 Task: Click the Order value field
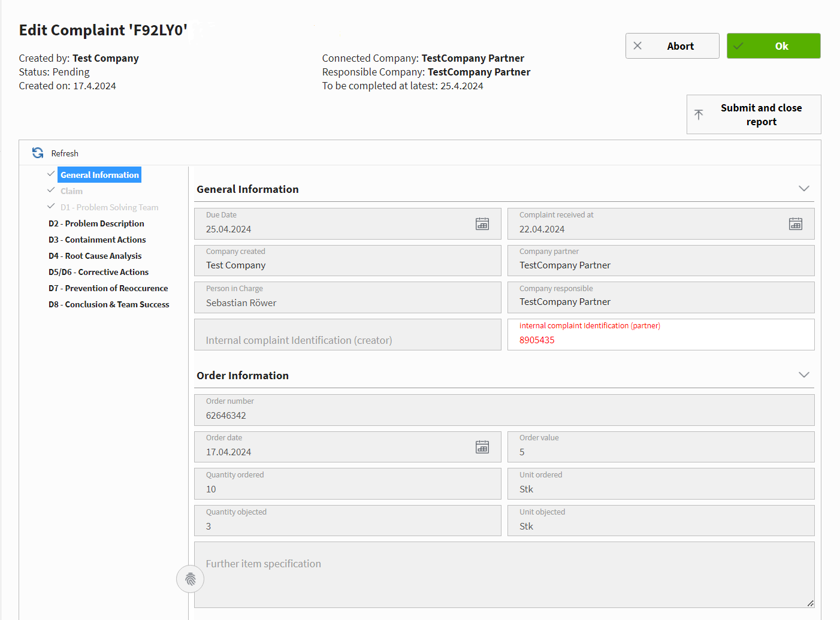click(661, 447)
